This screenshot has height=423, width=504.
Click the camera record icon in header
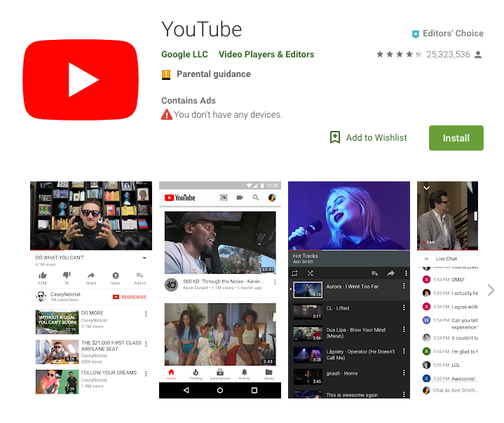pos(240,197)
